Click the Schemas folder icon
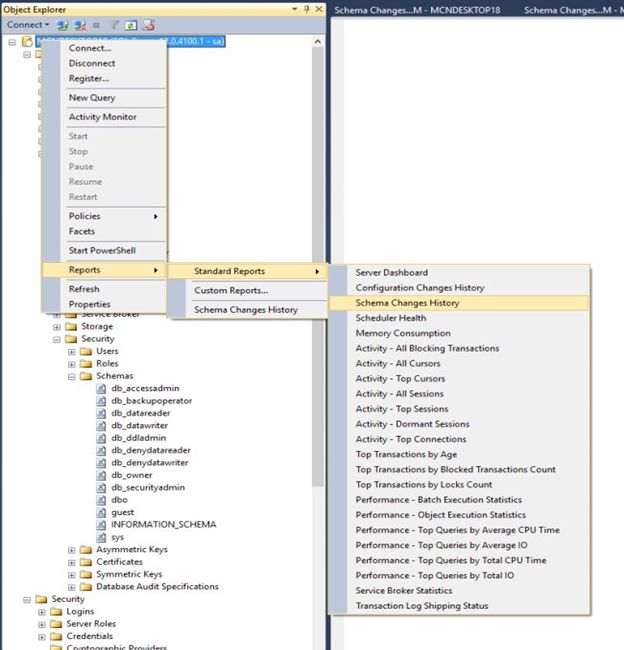The height and width of the screenshot is (650, 624). pyautogui.click(x=86, y=376)
